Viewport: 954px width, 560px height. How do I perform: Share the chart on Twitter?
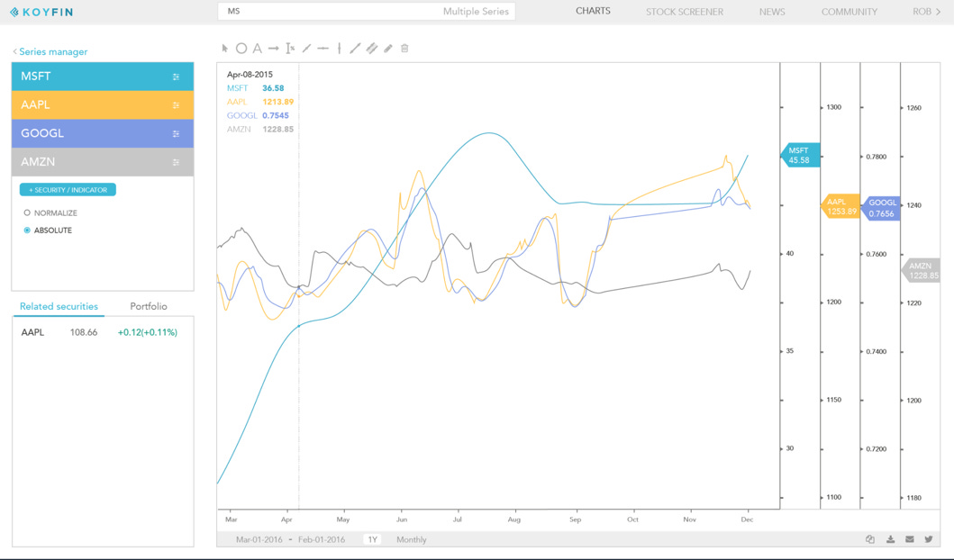(929, 539)
